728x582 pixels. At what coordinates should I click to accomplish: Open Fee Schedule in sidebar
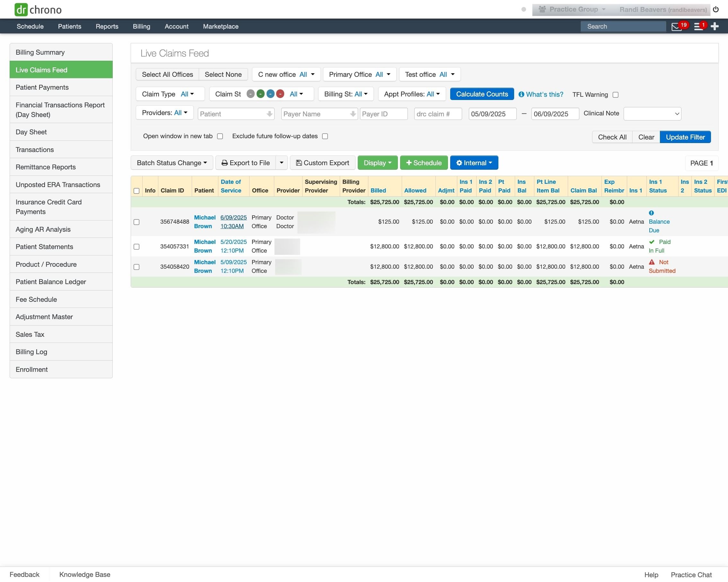[61, 299]
